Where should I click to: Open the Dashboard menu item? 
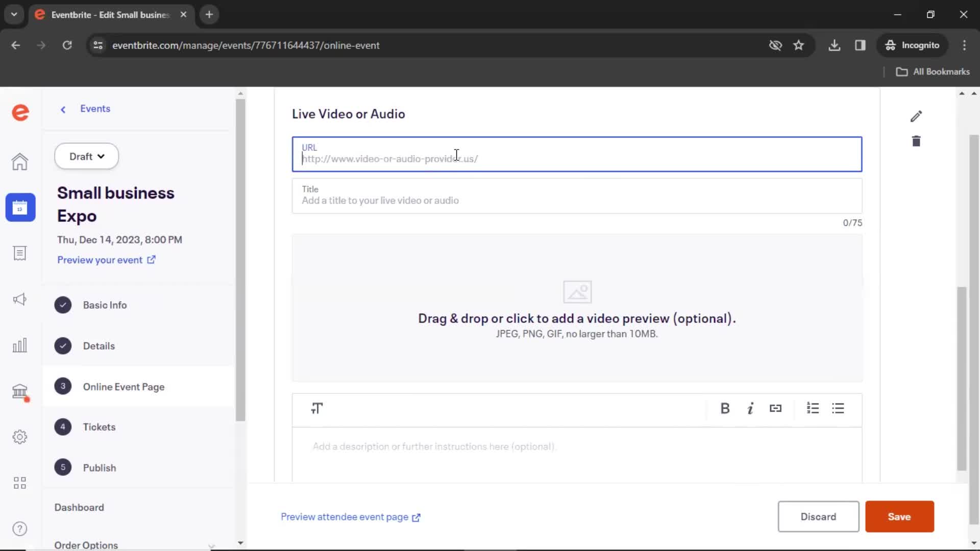click(x=79, y=508)
